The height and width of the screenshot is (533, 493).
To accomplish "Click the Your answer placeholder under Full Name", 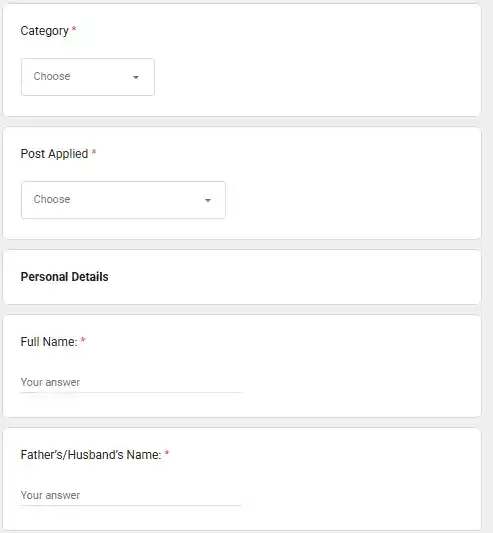I will pyautogui.click(x=50, y=382).
